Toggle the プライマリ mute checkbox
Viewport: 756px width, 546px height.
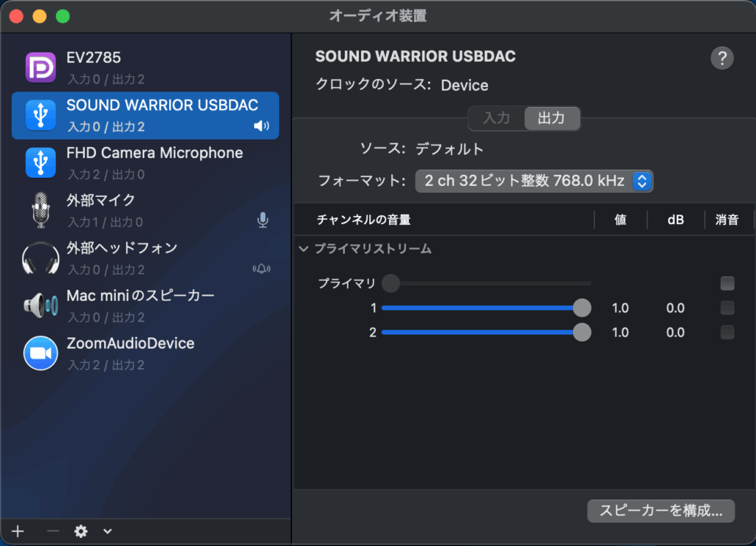pyautogui.click(x=727, y=283)
